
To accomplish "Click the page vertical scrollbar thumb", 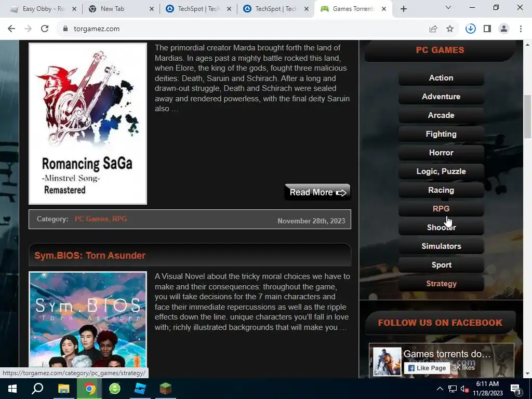I will tap(527, 117).
